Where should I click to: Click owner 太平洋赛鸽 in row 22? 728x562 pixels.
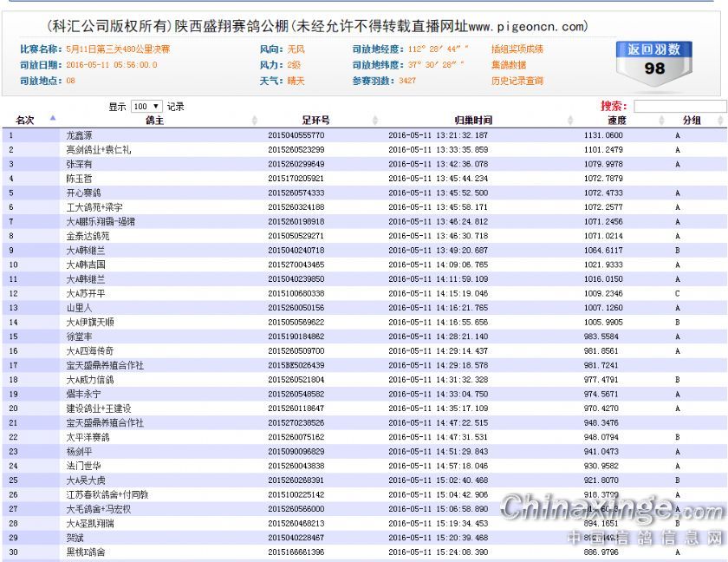(88, 437)
